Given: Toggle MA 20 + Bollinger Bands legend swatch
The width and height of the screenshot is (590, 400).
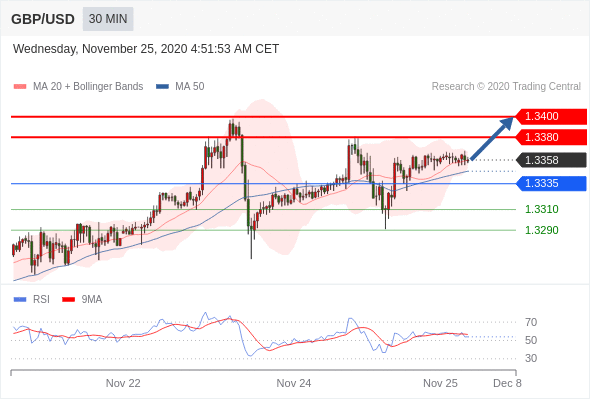Looking at the screenshot, I should 20,87.
